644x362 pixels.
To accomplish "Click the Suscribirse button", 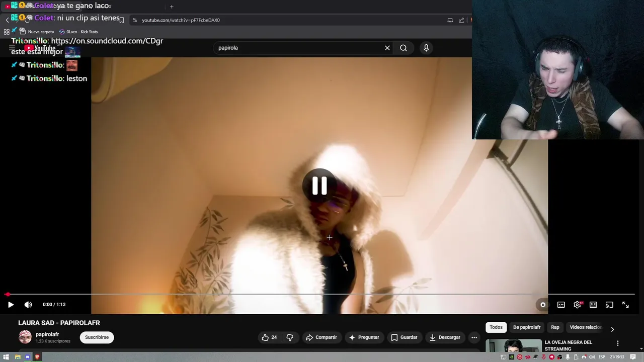I will [x=97, y=337].
